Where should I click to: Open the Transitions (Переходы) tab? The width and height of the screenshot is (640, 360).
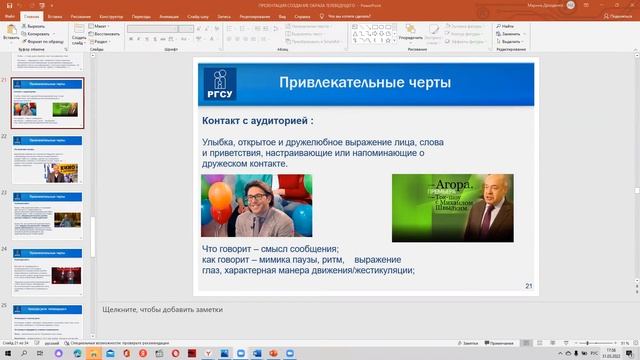141,17
